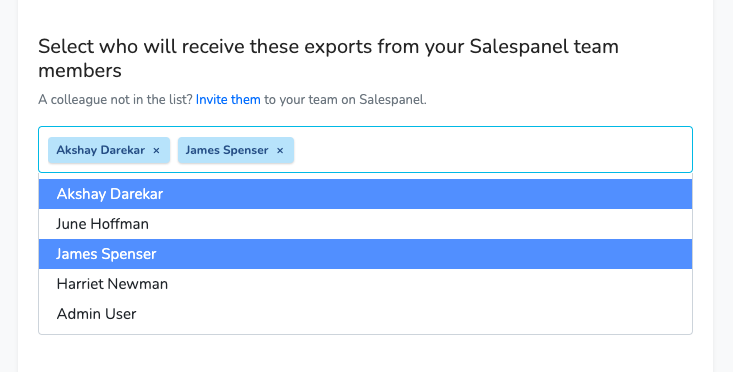The height and width of the screenshot is (372, 733).
Task: Click the highlighted blue Akshay Darekar row
Action: coord(365,194)
